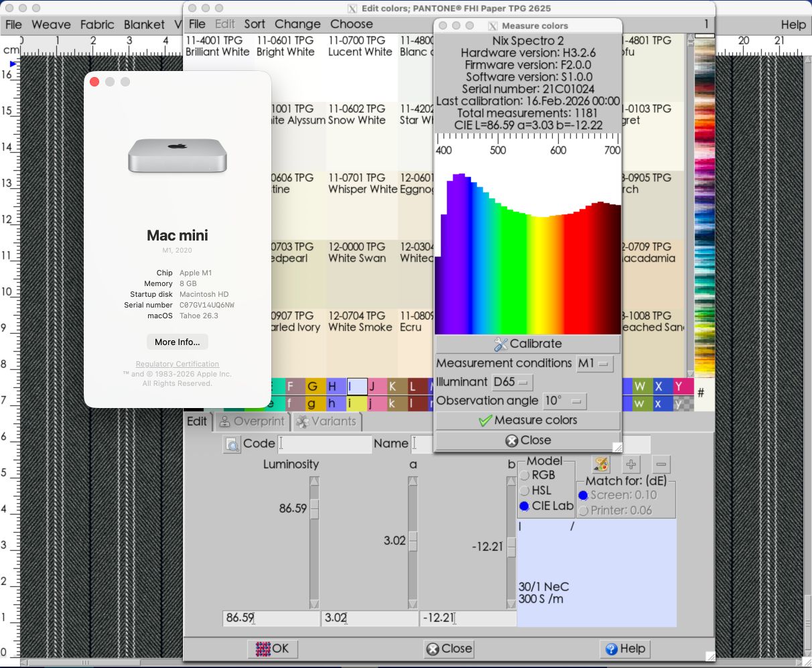This screenshot has height=668, width=812.
Task: Click the Code input field
Action: coord(325,444)
